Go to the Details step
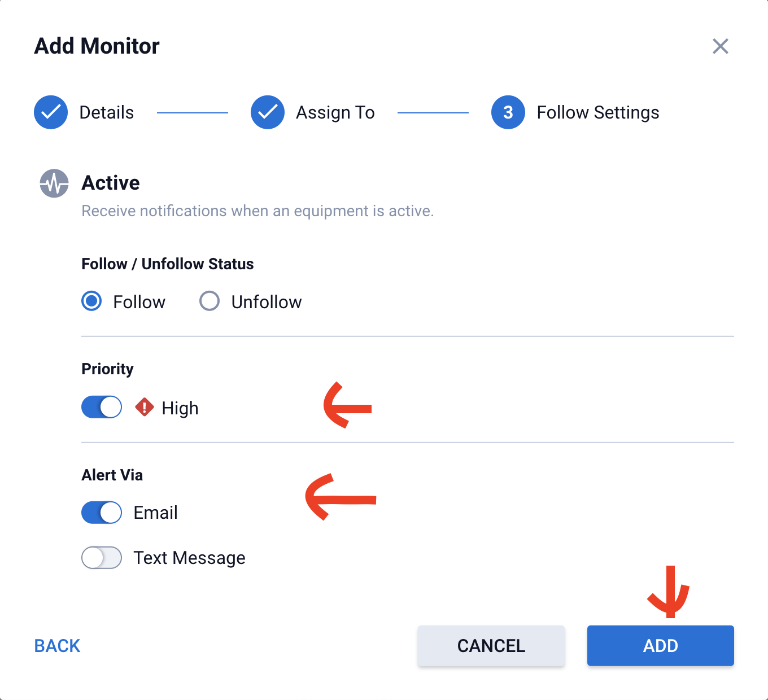This screenshot has height=700, width=768. [x=107, y=112]
